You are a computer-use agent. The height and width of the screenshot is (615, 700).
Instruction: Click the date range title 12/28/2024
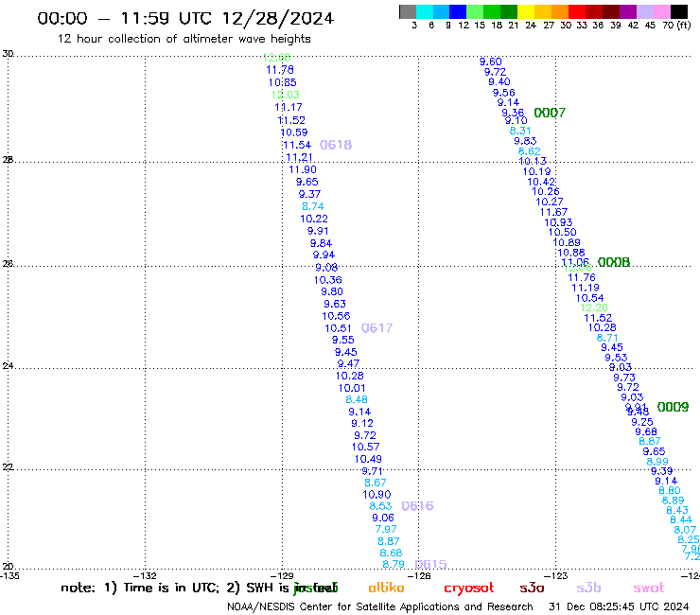click(x=278, y=18)
